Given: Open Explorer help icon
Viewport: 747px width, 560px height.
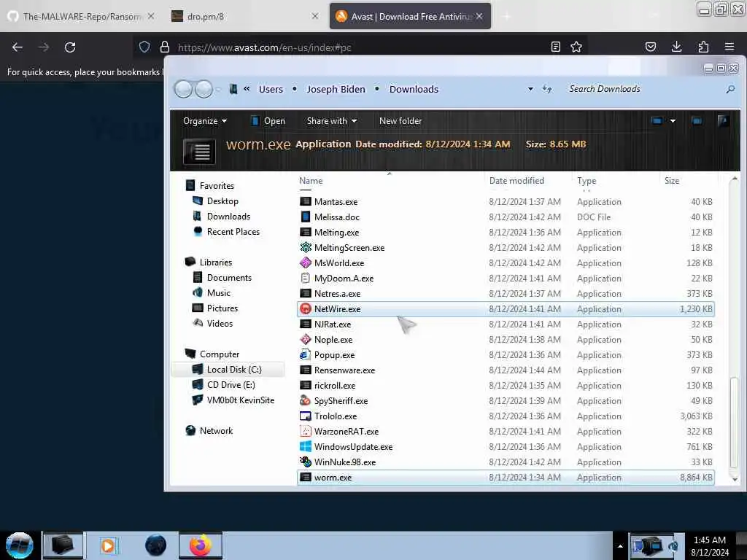Looking at the screenshot, I should tap(723, 121).
